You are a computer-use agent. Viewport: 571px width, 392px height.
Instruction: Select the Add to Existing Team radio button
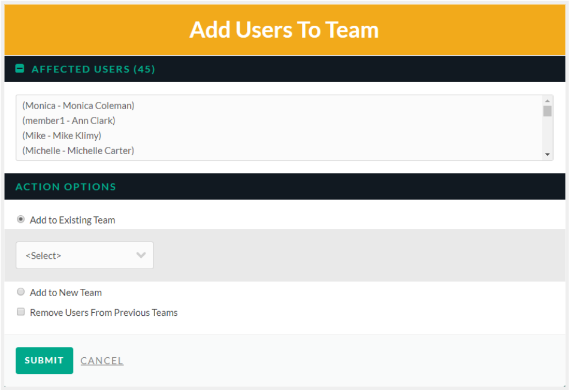pos(21,219)
